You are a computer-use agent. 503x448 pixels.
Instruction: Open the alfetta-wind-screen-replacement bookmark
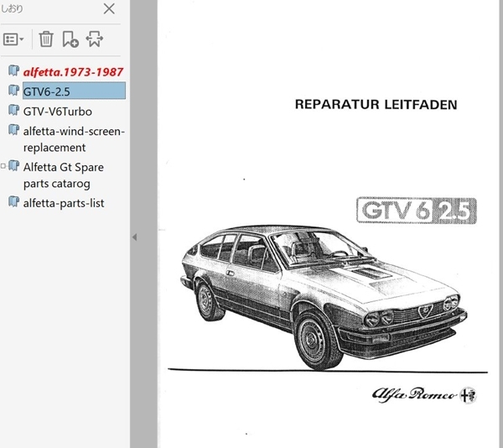click(74, 139)
